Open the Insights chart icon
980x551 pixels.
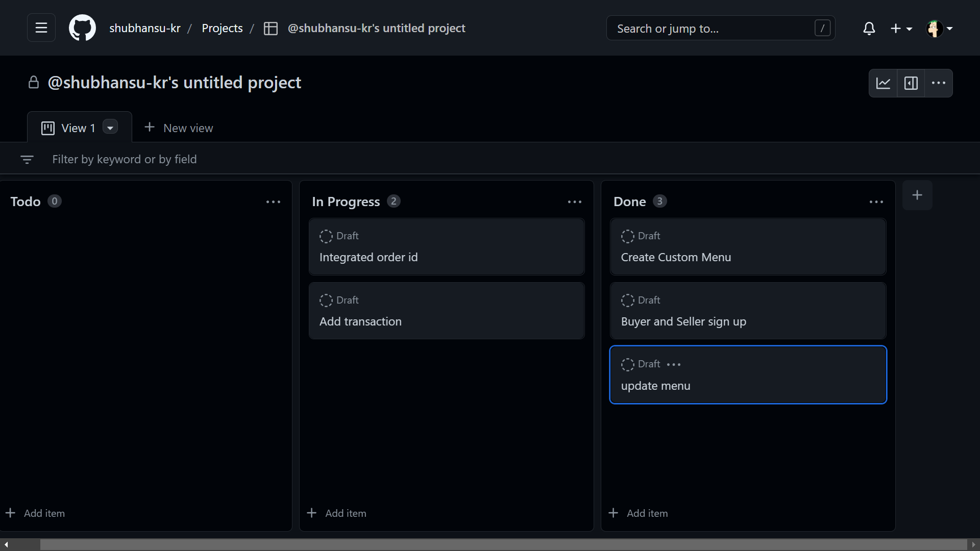883,83
